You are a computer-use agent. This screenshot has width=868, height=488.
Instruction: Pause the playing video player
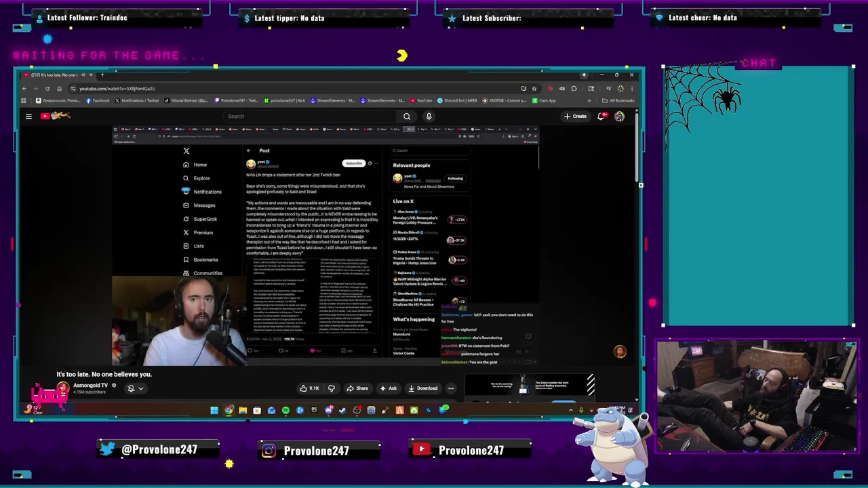click(325, 245)
